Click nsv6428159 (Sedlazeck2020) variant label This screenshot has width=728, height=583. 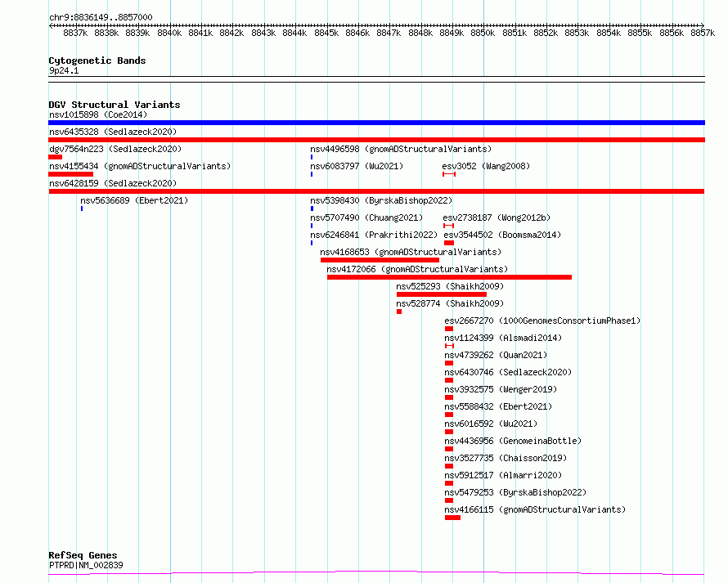[113, 183]
